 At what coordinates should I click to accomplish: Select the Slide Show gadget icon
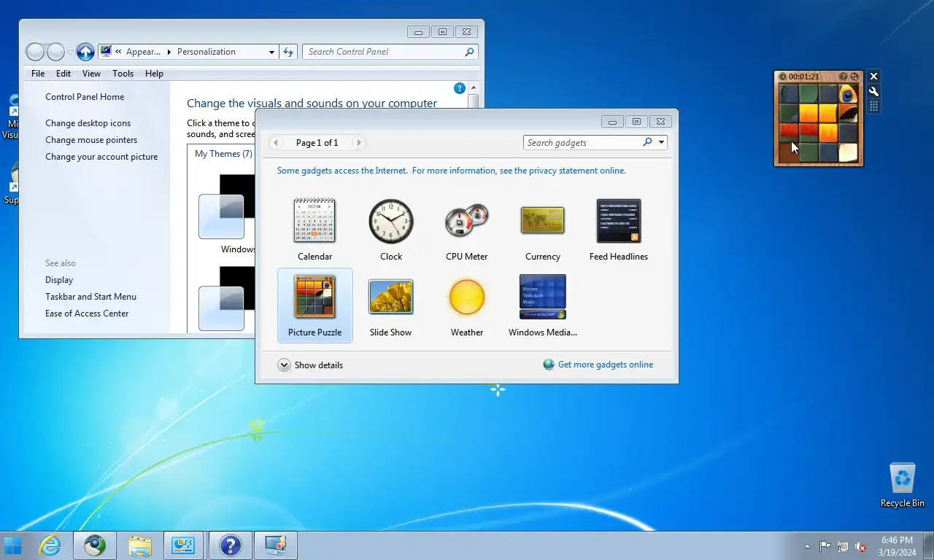click(391, 297)
